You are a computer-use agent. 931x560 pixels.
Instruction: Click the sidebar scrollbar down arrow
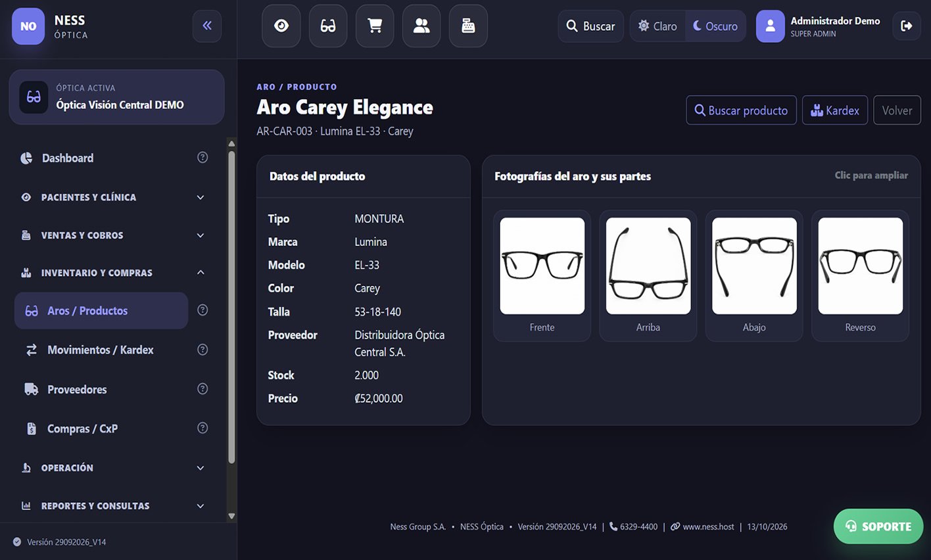tap(231, 516)
